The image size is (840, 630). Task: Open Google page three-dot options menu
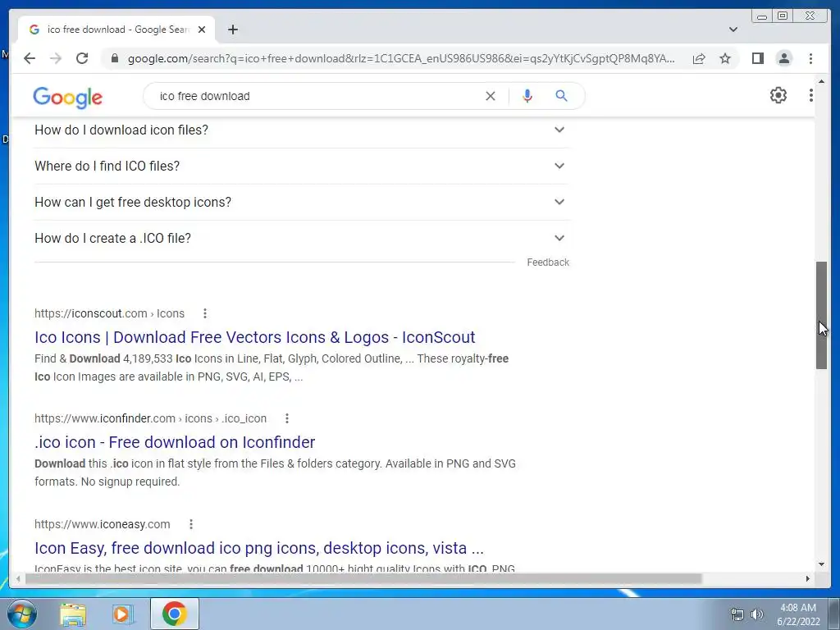(x=810, y=95)
